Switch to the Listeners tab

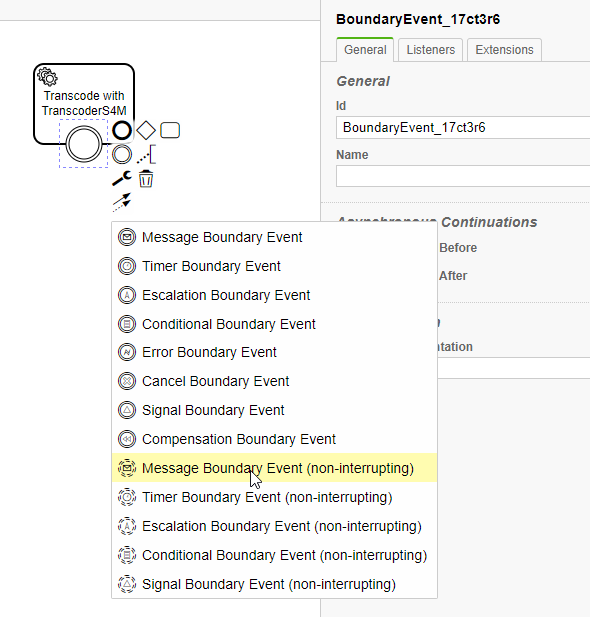pyautogui.click(x=431, y=50)
